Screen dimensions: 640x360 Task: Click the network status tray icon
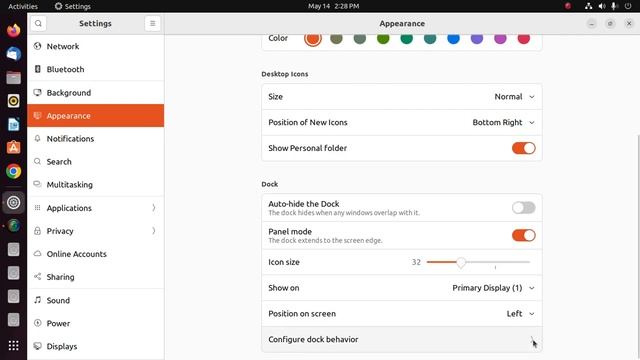coord(588,6)
